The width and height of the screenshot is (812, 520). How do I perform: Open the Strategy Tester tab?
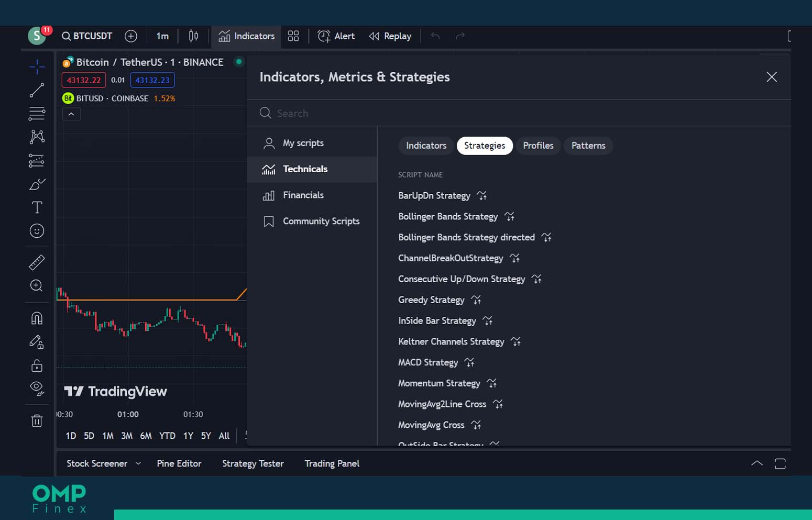(x=253, y=463)
